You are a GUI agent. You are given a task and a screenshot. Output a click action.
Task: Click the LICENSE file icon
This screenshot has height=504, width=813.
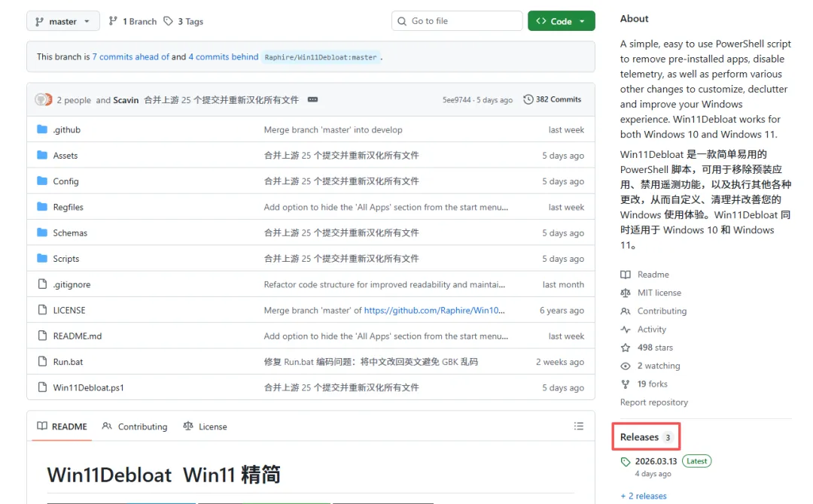[x=42, y=310]
